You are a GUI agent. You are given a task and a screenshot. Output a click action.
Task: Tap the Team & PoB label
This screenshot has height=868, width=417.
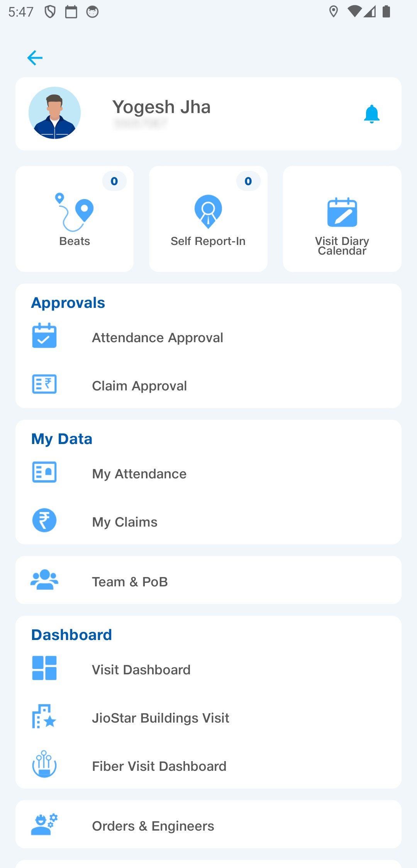point(130,582)
